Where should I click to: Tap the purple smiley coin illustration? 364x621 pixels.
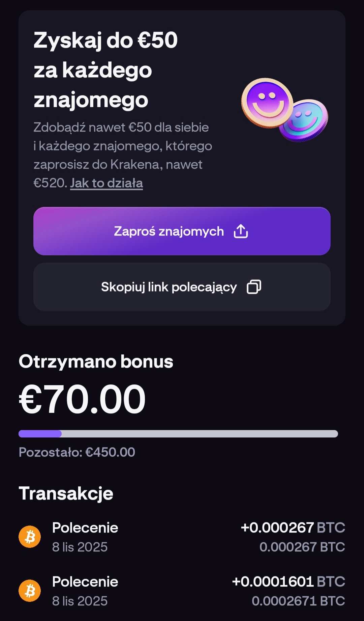point(267,103)
